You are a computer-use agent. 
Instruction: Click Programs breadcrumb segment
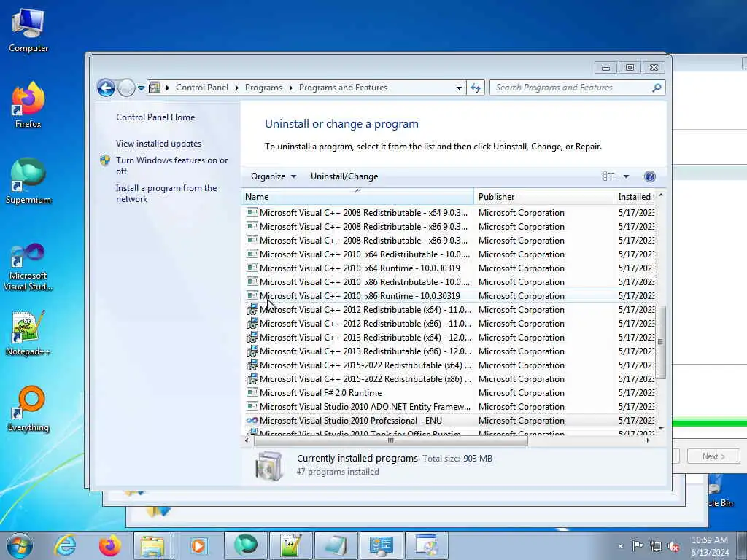(x=263, y=87)
